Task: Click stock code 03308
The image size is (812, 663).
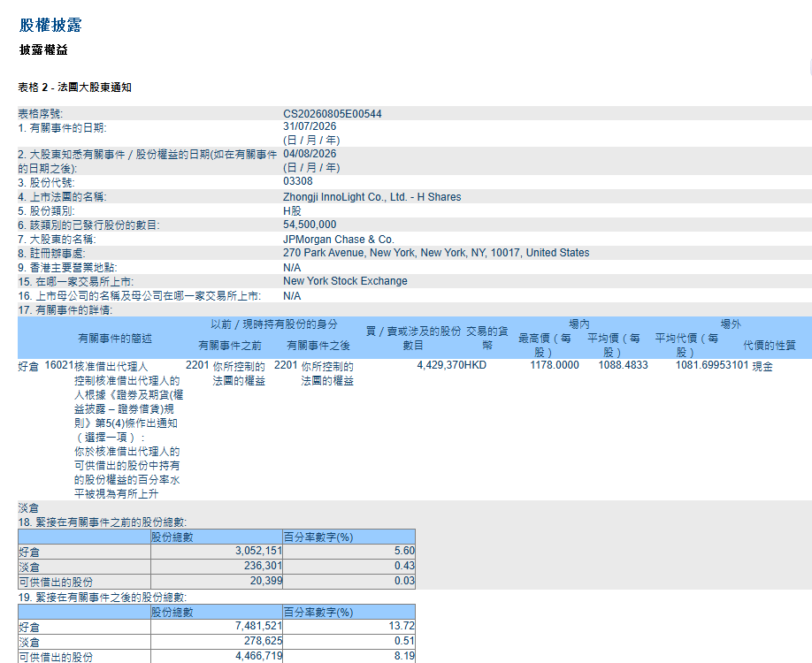Action: 298,181
